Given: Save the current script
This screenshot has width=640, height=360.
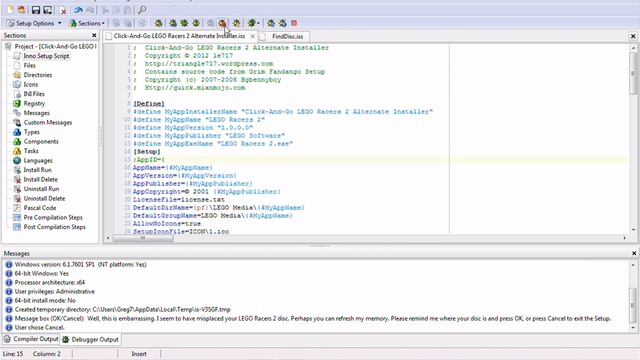Looking at the screenshot, I should click(x=36, y=10).
